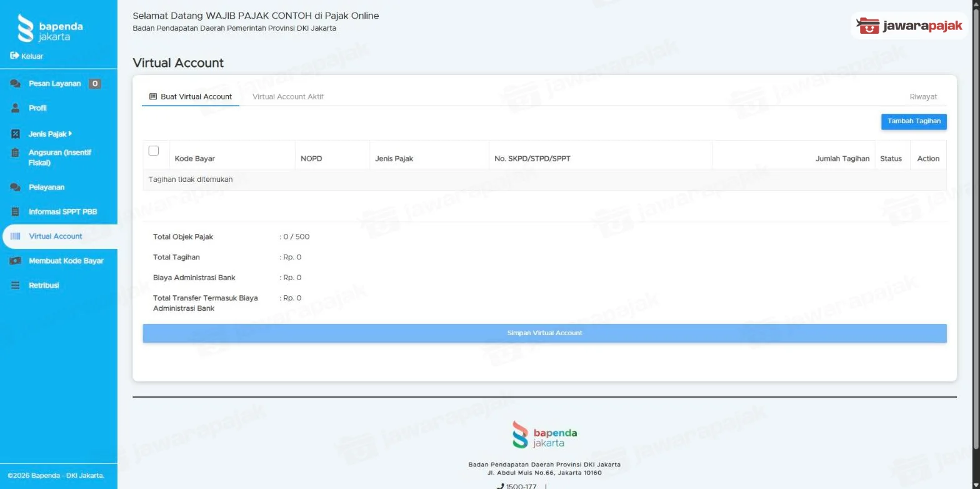Click the 'Total Transfer Termasuk Biaya Administrasi Bank' label

click(206, 303)
